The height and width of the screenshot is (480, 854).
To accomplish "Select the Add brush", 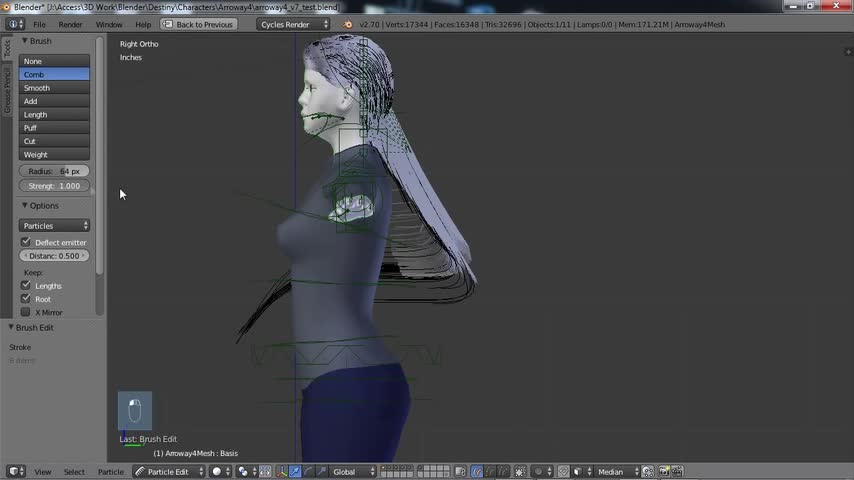I will pos(54,101).
